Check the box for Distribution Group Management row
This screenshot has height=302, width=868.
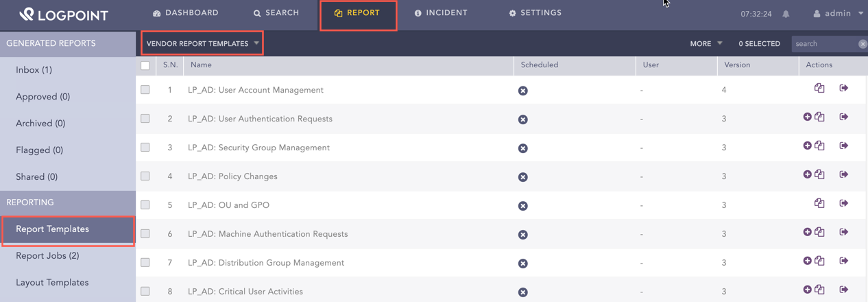tap(145, 263)
